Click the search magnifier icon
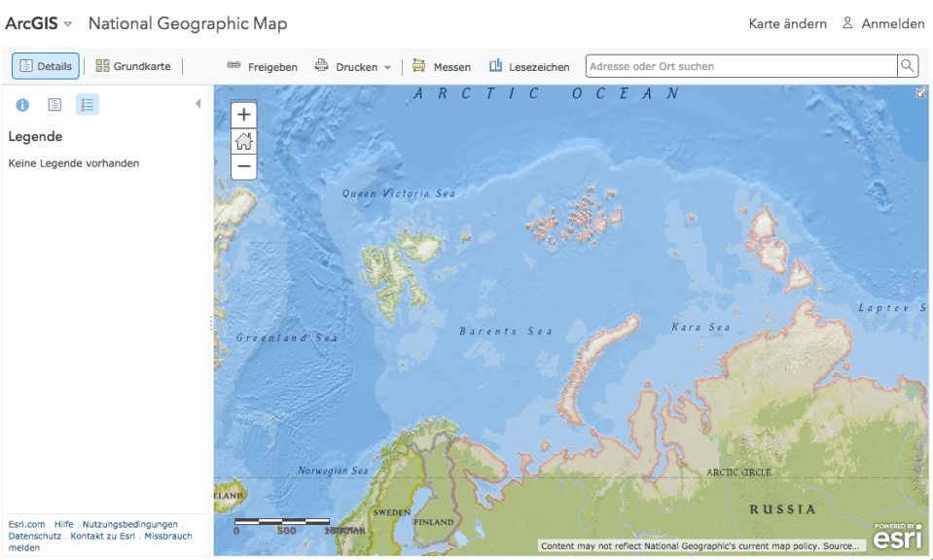Image resolution: width=933 pixels, height=560 pixels. coord(906,65)
